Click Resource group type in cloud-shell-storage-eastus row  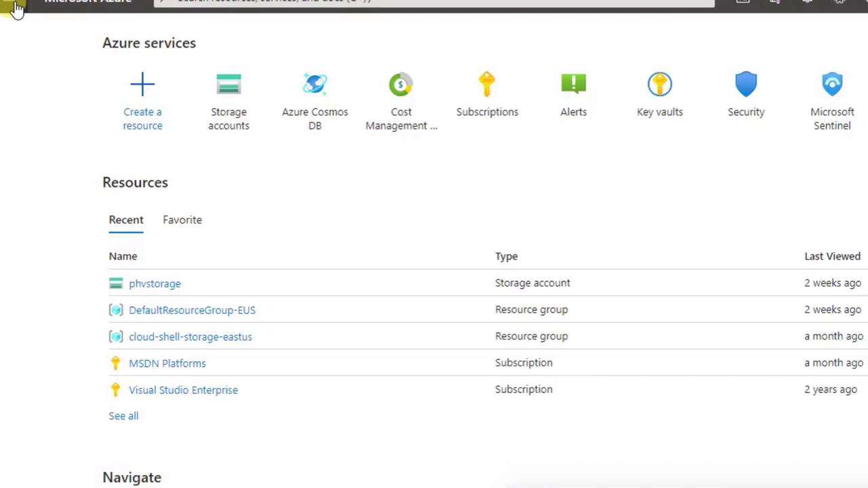click(x=532, y=335)
